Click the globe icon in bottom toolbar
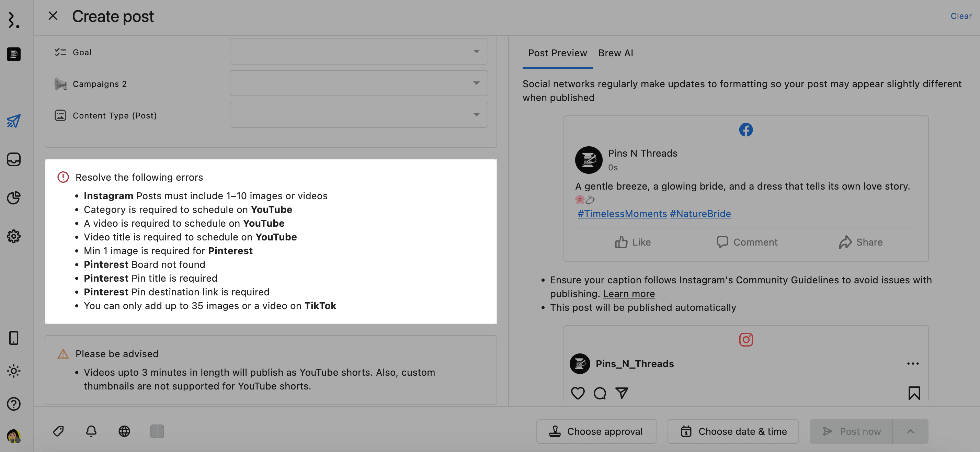Image resolution: width=980 pixels, height=452 pixels. [x=124, y=431]
